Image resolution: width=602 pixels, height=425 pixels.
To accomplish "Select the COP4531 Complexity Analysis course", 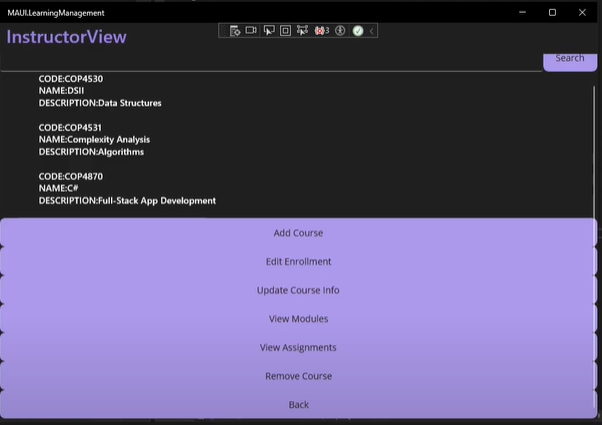I will pos(95,140).
